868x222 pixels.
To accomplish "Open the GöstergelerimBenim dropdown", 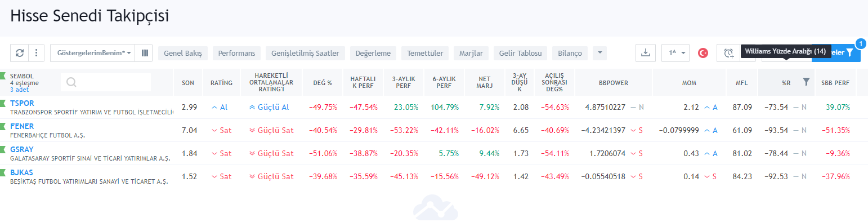I will [93, 53].
